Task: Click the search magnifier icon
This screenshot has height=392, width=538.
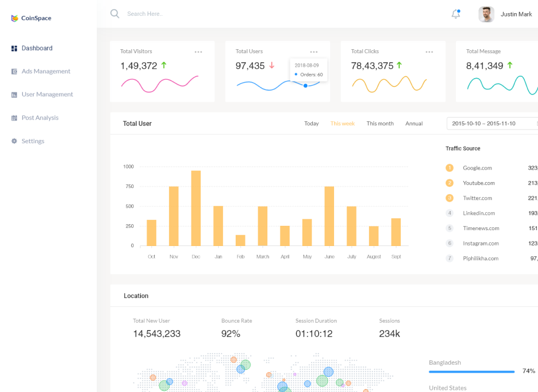Action: (x=115, y=14)
